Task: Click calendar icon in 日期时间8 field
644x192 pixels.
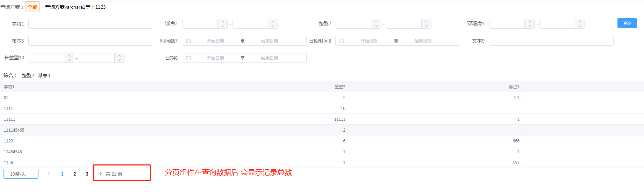Action: (342, 41)
